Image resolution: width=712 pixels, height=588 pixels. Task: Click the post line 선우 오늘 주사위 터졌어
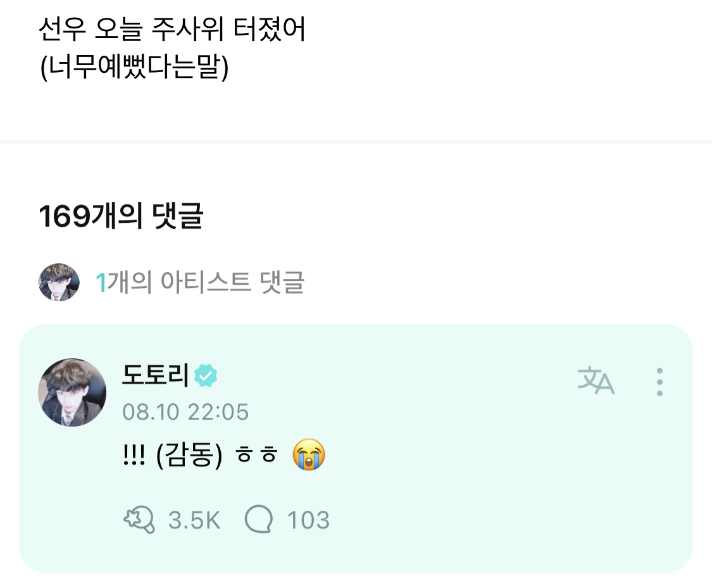(x=172, y=30)
